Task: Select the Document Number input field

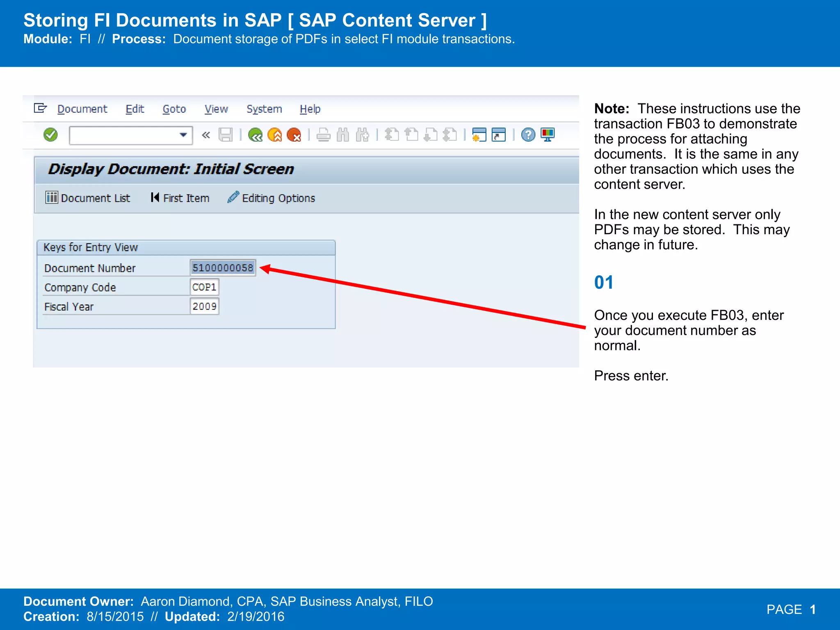Action: (x=223, y=268)
